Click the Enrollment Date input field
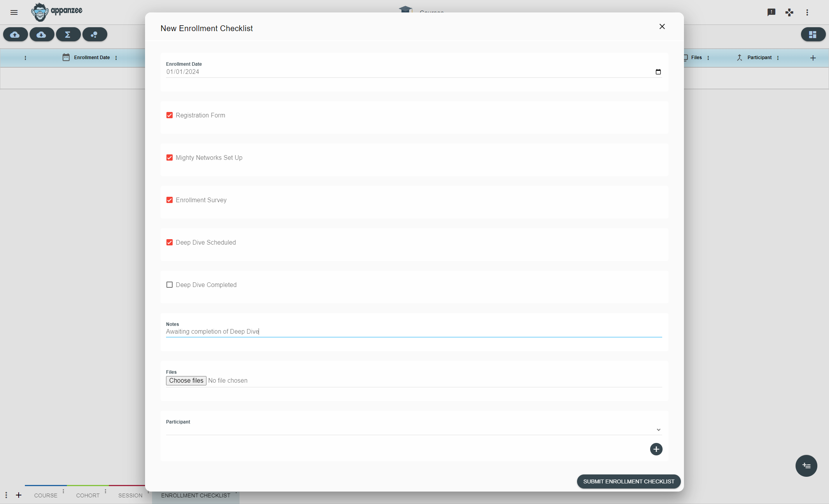829x504 pixels. click(414, 72)
